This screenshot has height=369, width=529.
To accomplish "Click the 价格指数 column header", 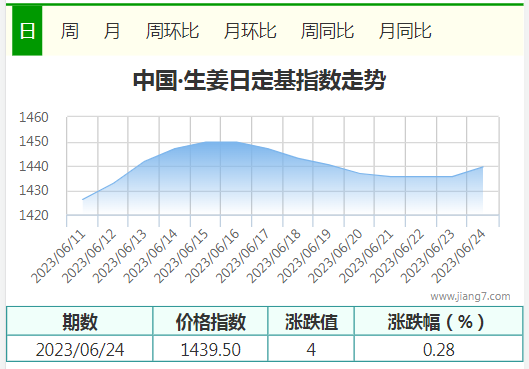I will (x=211, y=321).
